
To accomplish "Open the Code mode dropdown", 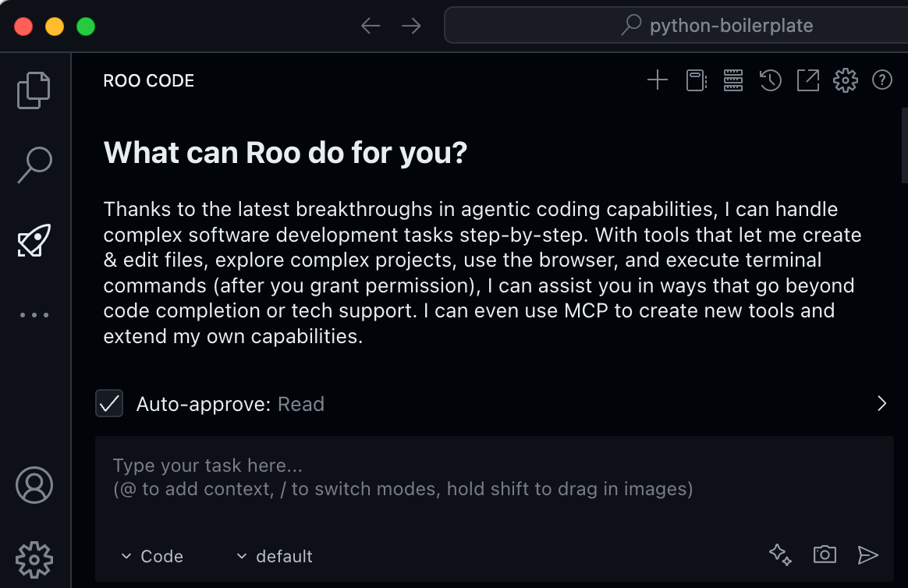I will tap(152, 556).
